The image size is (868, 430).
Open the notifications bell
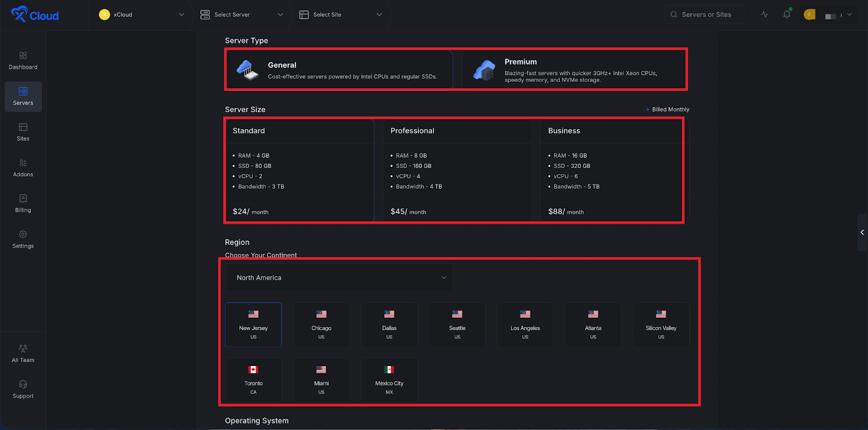pyautogui.click(x=787, y=15)
